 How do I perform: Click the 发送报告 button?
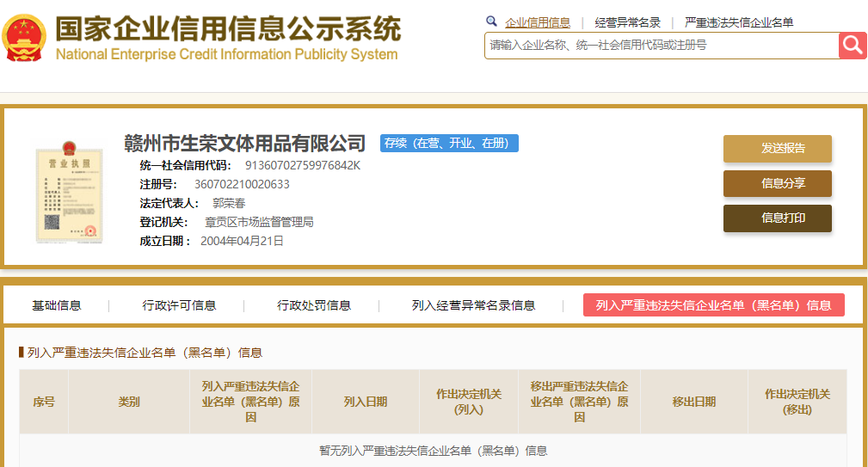click(777, 148)
